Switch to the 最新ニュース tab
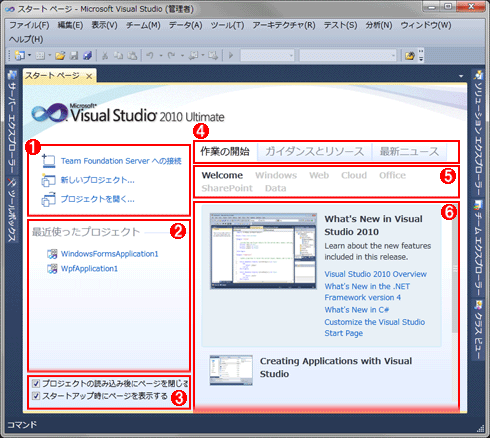Image resolution: width=490 pixels, height=438 pixels. [x=409, y=152]
